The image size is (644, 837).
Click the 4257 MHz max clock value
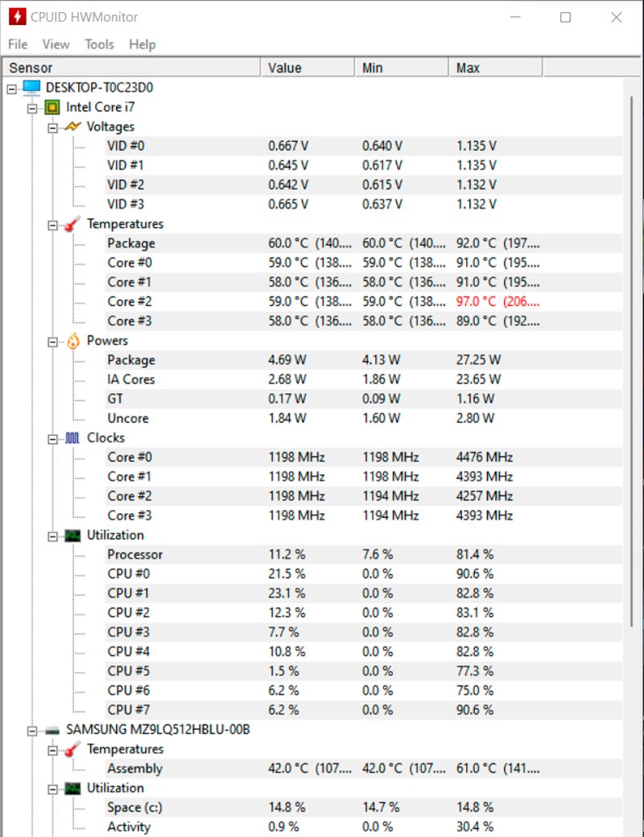(x=485, y=496)
